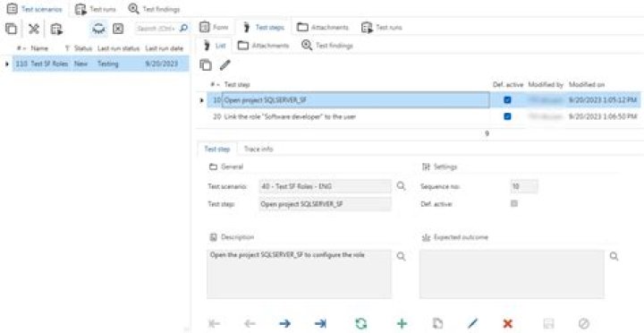Click the greyed save disk icon
This screenshot has height=333, width=644.
[548, 324]
